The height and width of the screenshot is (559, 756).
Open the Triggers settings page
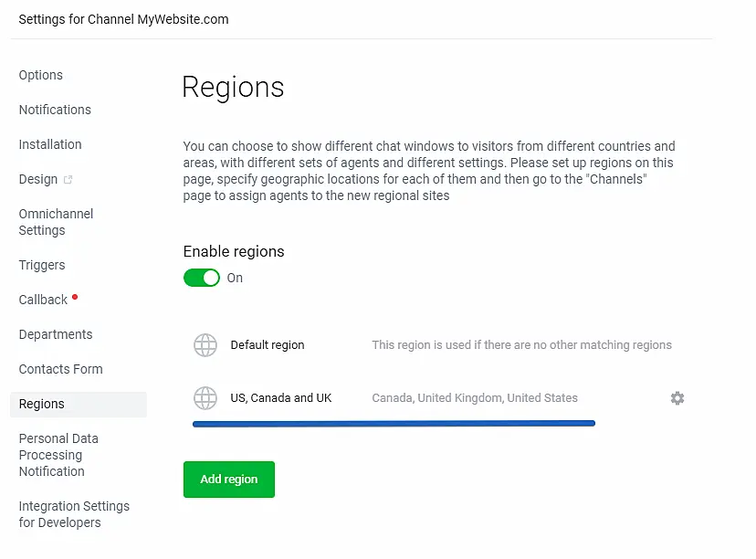[x=42, y=265]
